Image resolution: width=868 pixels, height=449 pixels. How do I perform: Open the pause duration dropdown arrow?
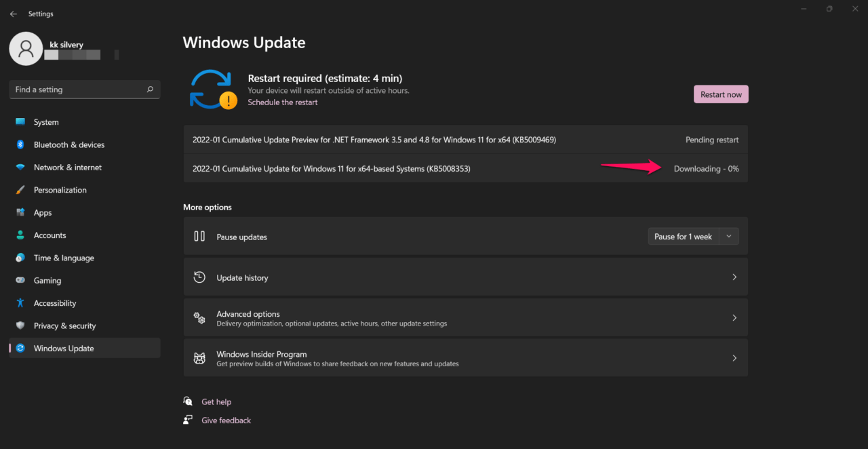point(729,237)
